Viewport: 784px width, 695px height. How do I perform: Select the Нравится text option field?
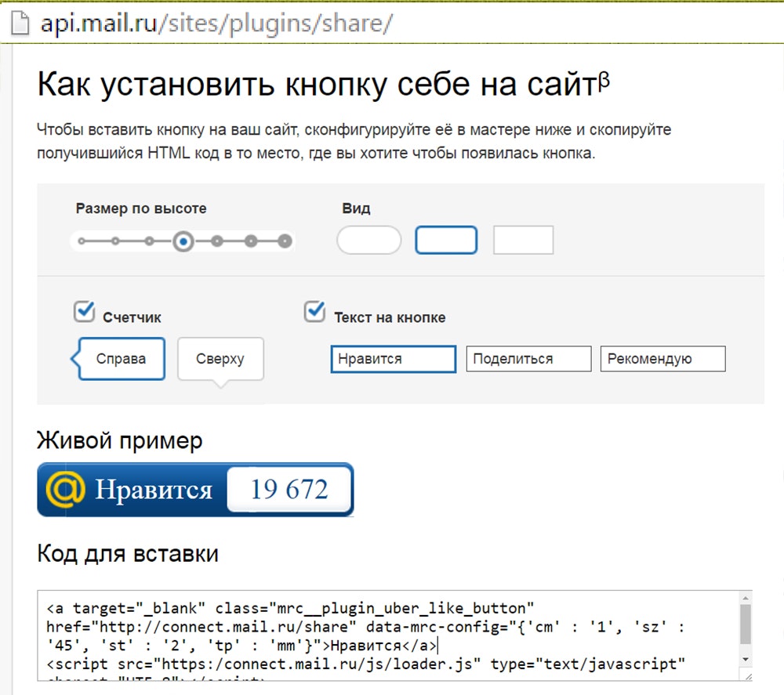click(393, 358)
